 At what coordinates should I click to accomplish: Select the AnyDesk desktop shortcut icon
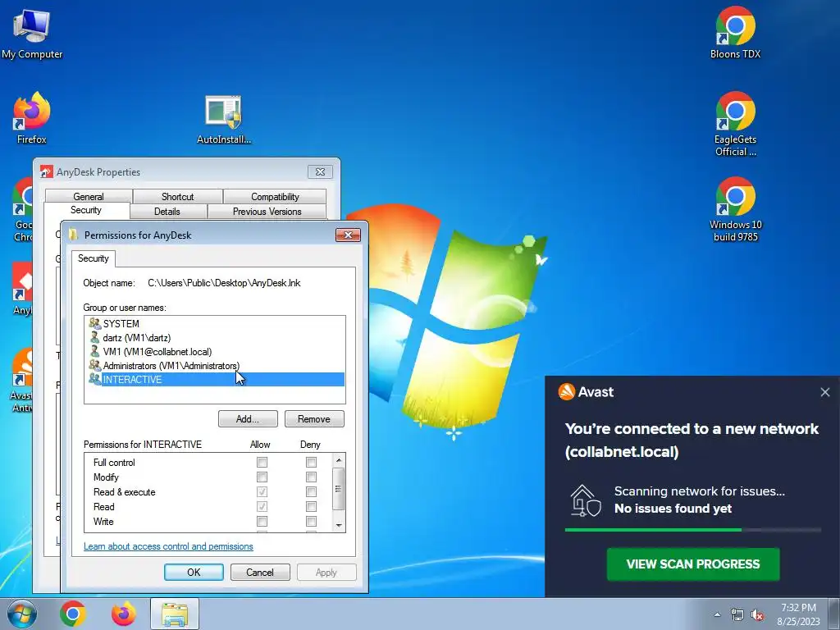click(22, 288)
